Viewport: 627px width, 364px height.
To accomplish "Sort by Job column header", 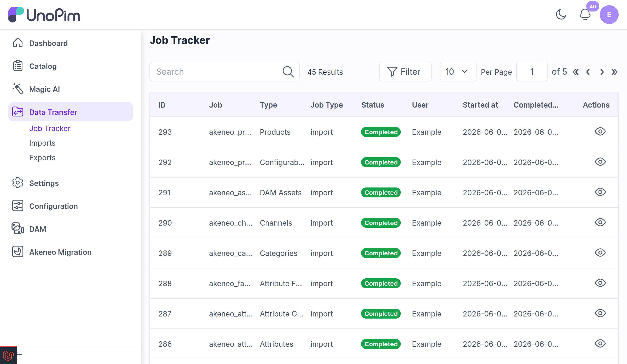I will [x=216, y=105].
